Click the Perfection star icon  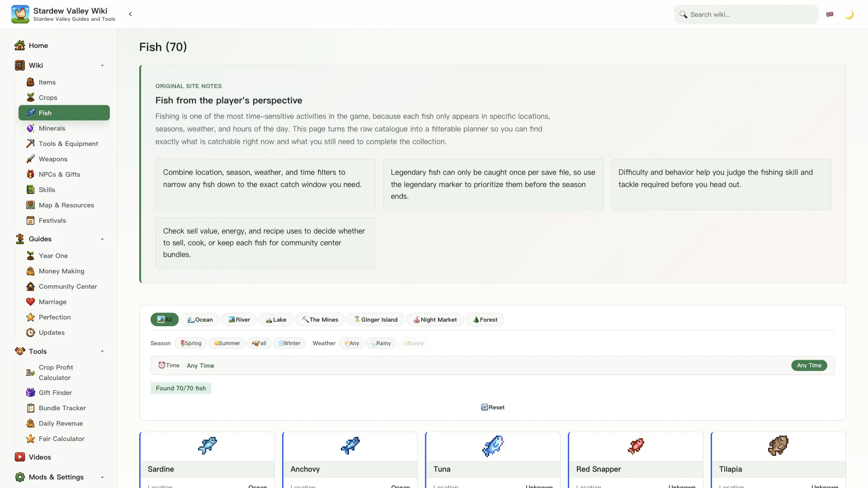click(30, 317)
